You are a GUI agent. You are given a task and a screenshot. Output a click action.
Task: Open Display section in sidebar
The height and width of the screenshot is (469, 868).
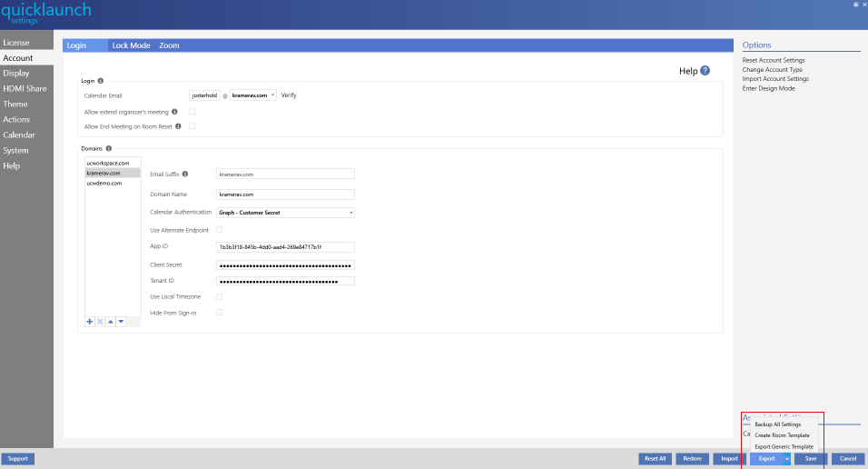coord(26,74)
